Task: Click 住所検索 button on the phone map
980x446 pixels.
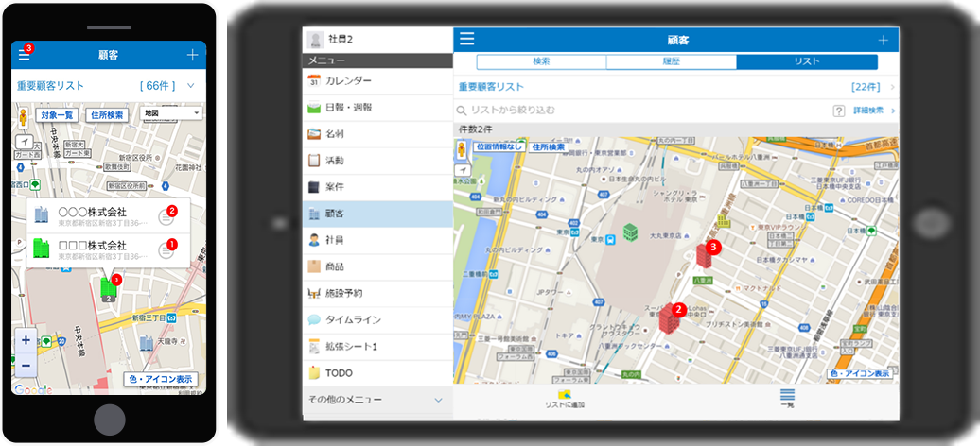Action: pyautogui.click(x=107, y=115)
